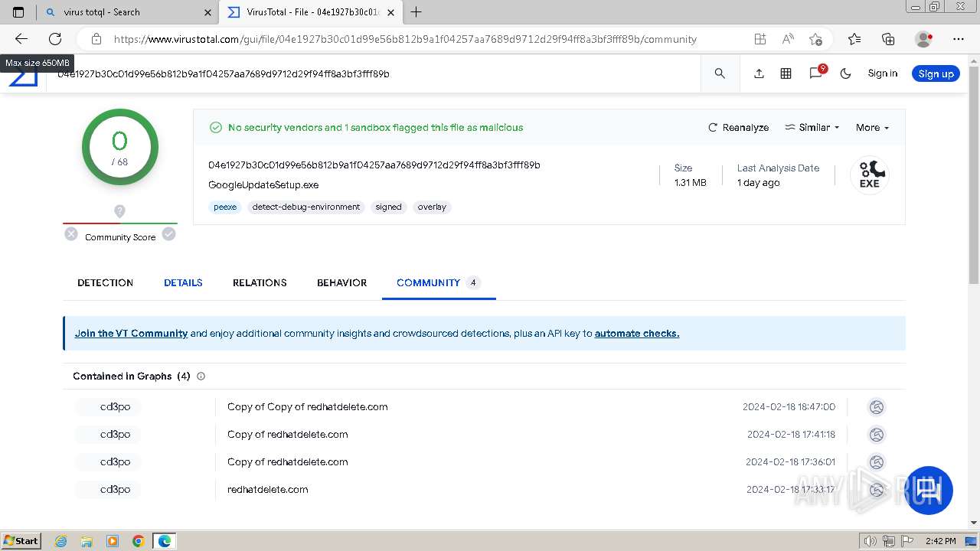Click GoogleUpdateSetup.exe file name
The width and height of the screenshot is (980, 551).
263,185
